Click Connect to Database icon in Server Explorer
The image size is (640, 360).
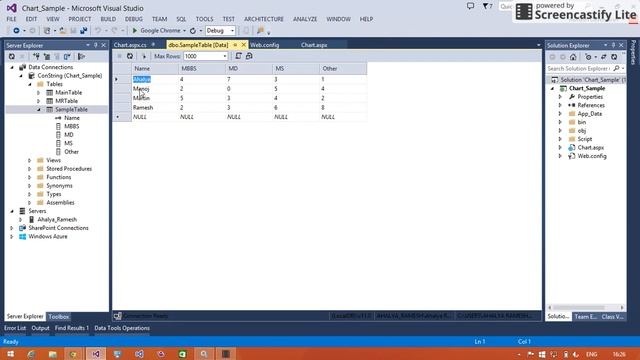tap(37, 57)
